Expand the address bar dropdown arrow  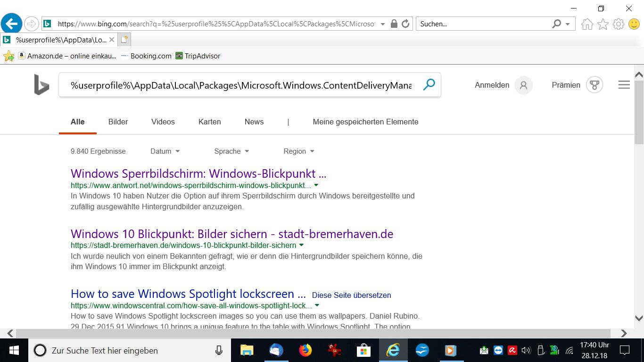tap(382, 24)
